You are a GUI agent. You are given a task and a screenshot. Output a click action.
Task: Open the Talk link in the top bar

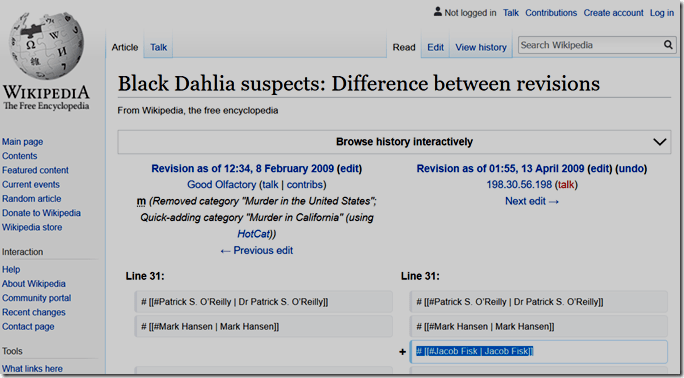pyautogui.click(x=510, y=13)
